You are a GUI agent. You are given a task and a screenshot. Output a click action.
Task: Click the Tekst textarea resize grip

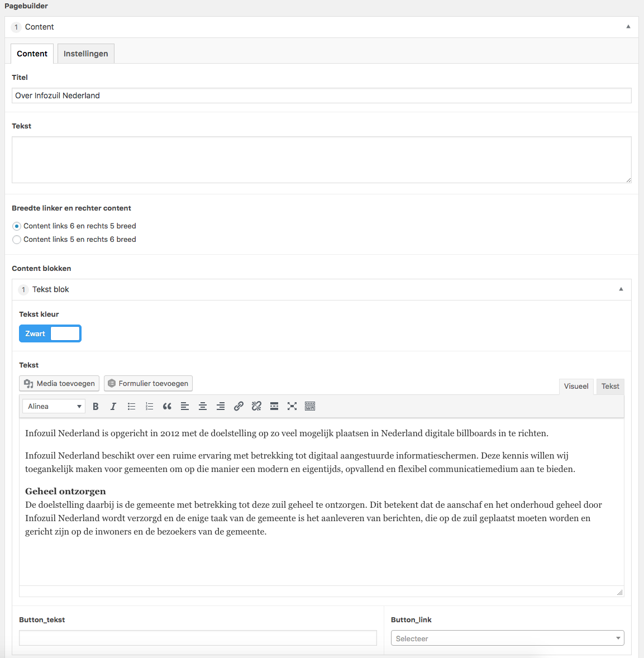point(628,180)
